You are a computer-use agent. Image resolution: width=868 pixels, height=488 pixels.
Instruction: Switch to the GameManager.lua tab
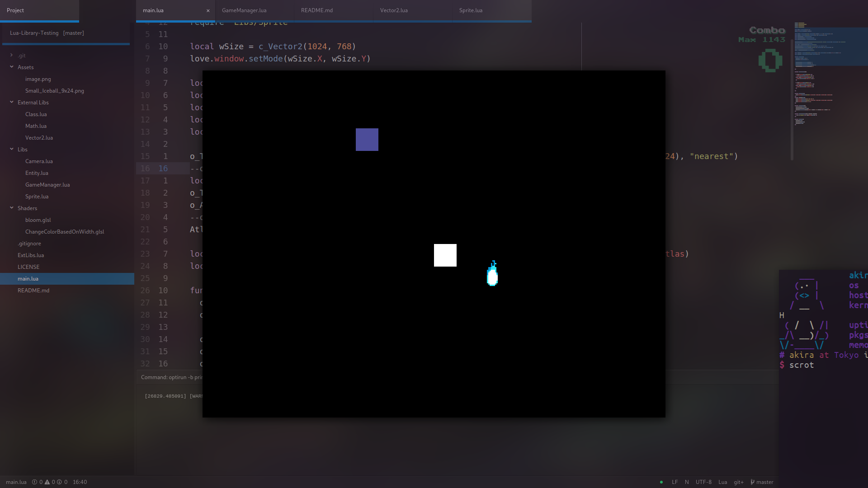click(x=244, y=10)
